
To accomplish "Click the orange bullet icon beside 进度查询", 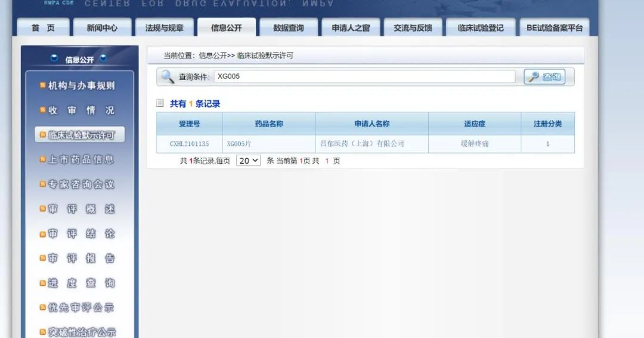I will [42, 282].
